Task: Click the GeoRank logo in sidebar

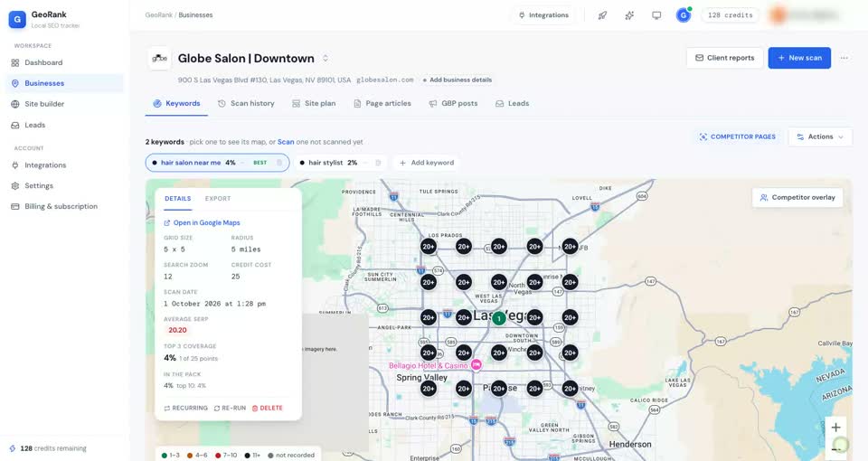Action: pyautogui.click(x=17, y=19)
